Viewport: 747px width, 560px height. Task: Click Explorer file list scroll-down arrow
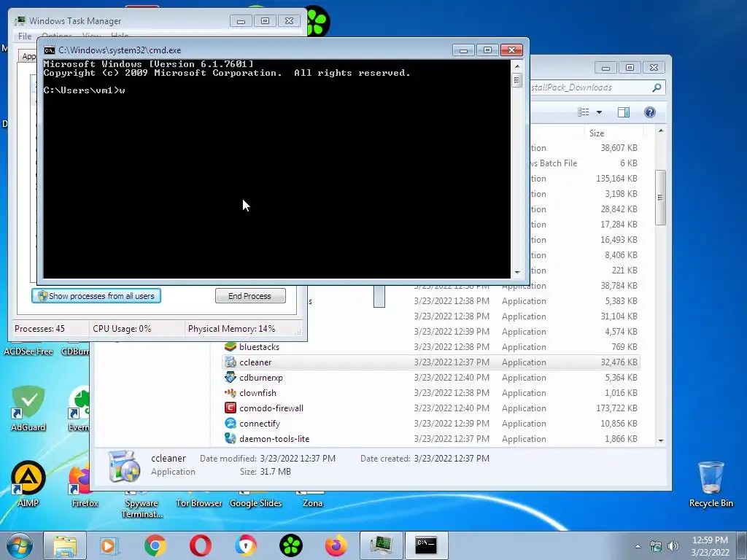pos(661,440)
